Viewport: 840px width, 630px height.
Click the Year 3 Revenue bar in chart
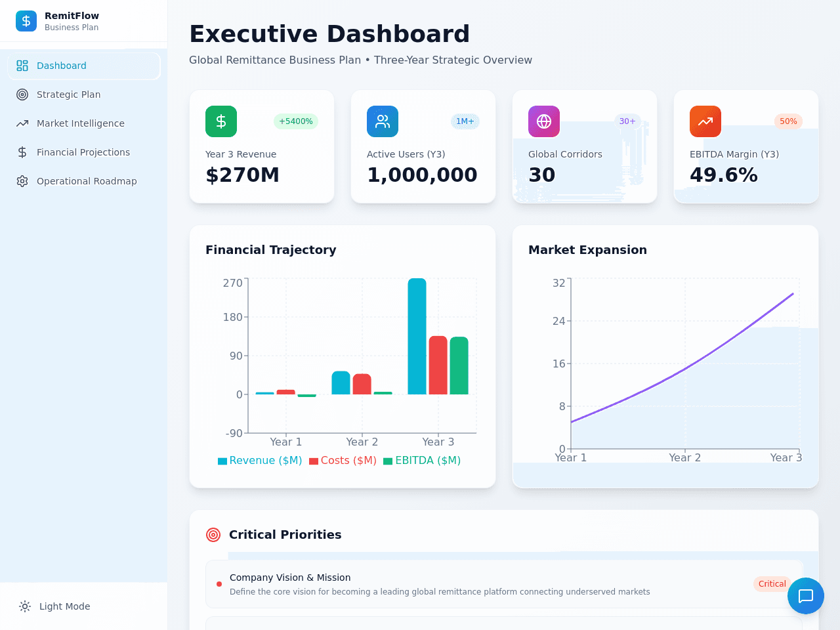417,337
